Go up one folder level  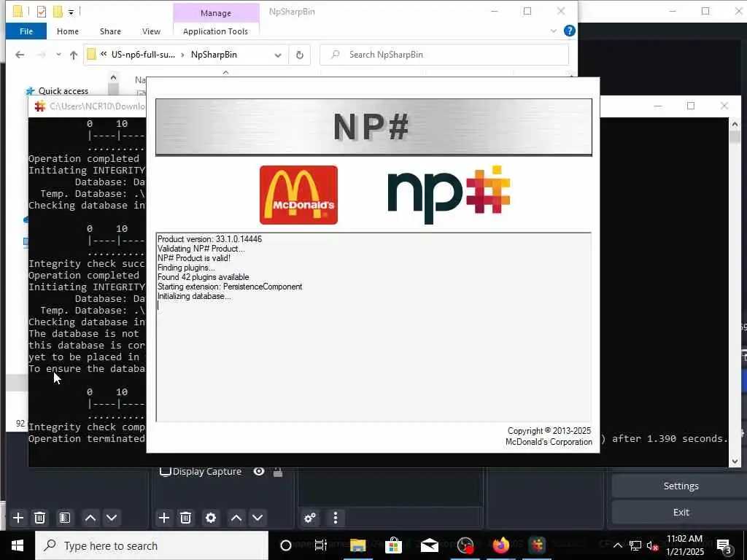(x=74, y=55)
